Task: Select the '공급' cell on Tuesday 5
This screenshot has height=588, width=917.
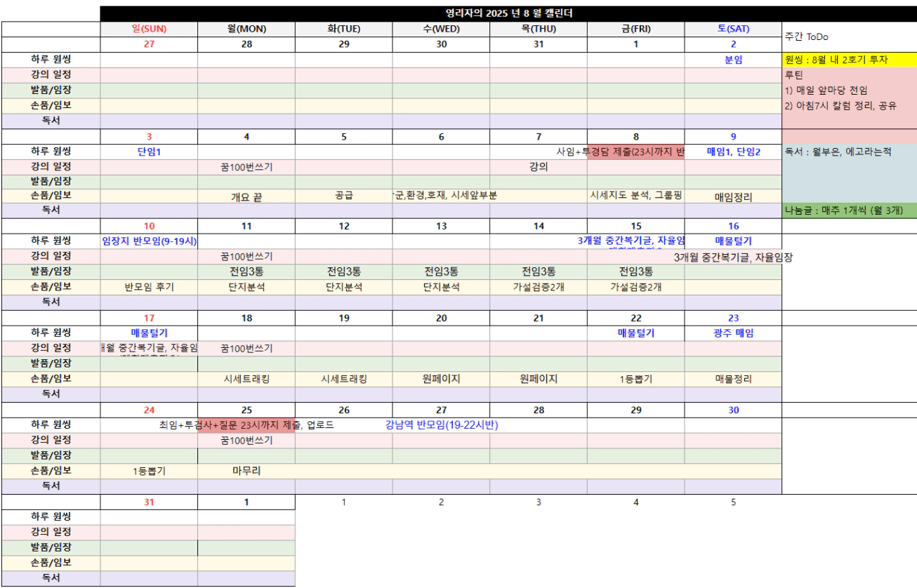Action: (343, 196)
